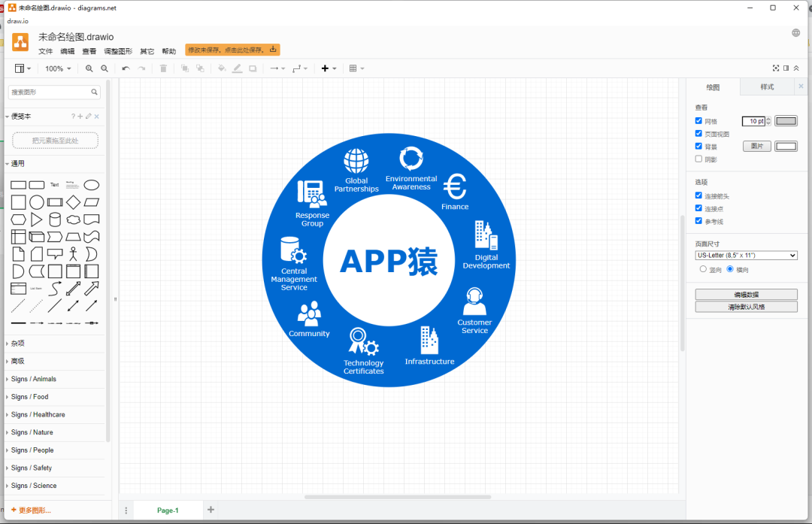Open the table insert dropdown
Screen dimensions: 812x524
[357, 68]
